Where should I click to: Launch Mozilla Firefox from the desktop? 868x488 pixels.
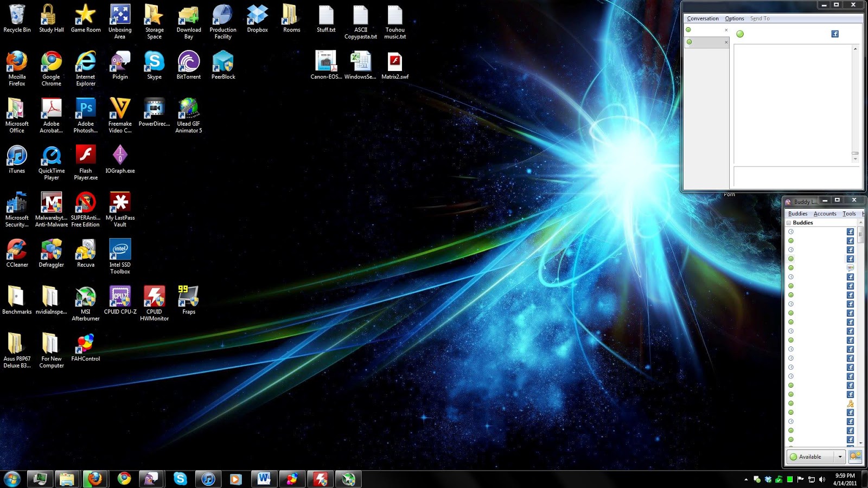[17, 69]
